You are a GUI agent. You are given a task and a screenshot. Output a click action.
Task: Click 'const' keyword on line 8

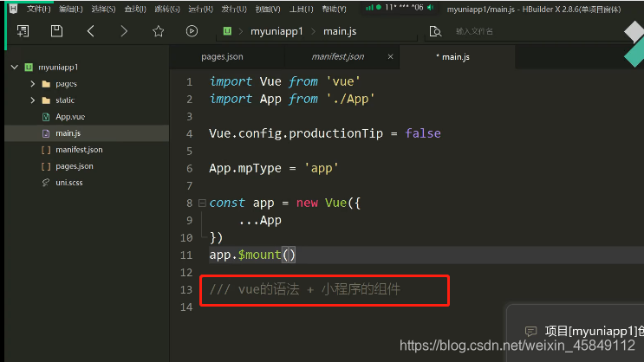click(x=227, y=203)
